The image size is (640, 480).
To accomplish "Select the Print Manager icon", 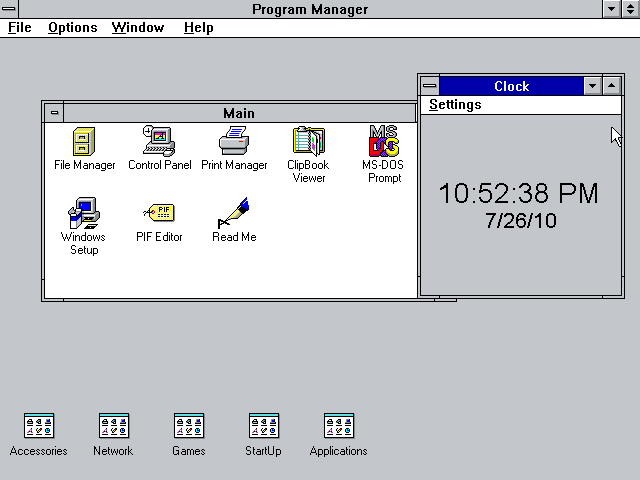I will click(x=234, y=141).
